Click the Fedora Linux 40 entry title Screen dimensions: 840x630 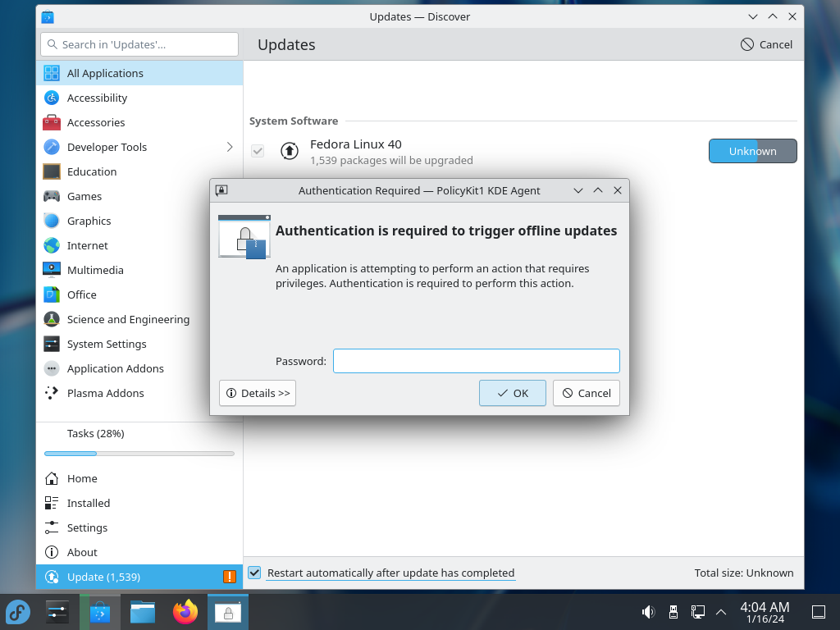[x=356, y=144]
